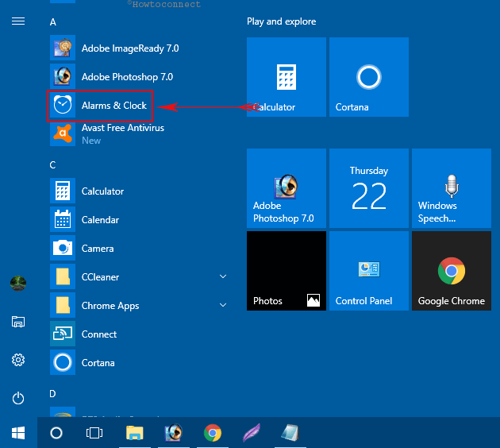Open the Connect app

(x=139, y=334)
